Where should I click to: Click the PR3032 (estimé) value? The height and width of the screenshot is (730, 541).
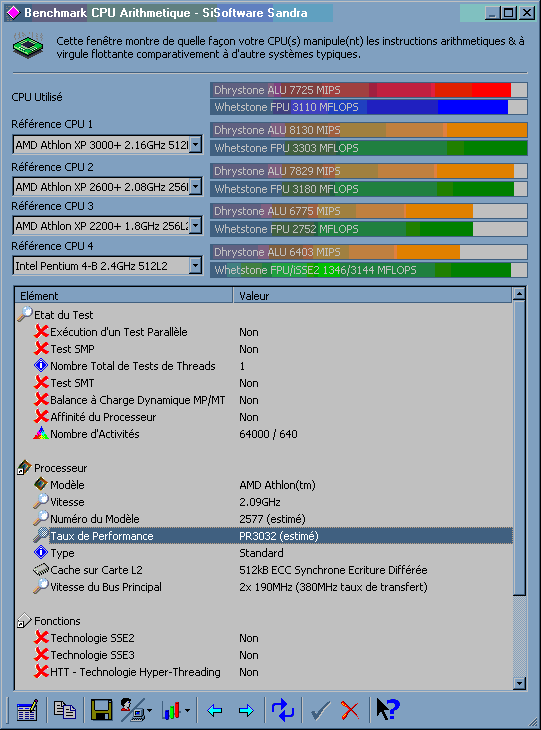coord(278,536)
